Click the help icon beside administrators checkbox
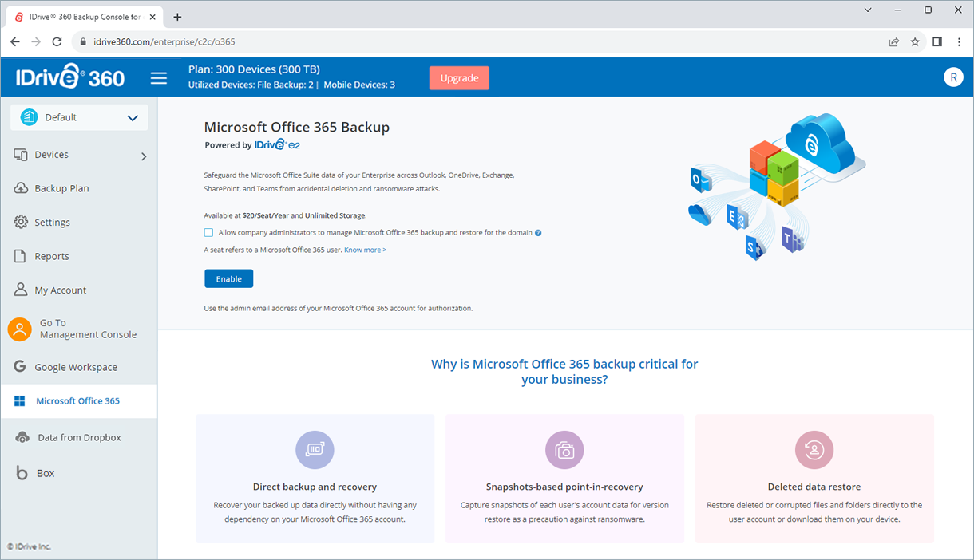Viewport: 974px width, 560px height. click(x=538, y=233)
